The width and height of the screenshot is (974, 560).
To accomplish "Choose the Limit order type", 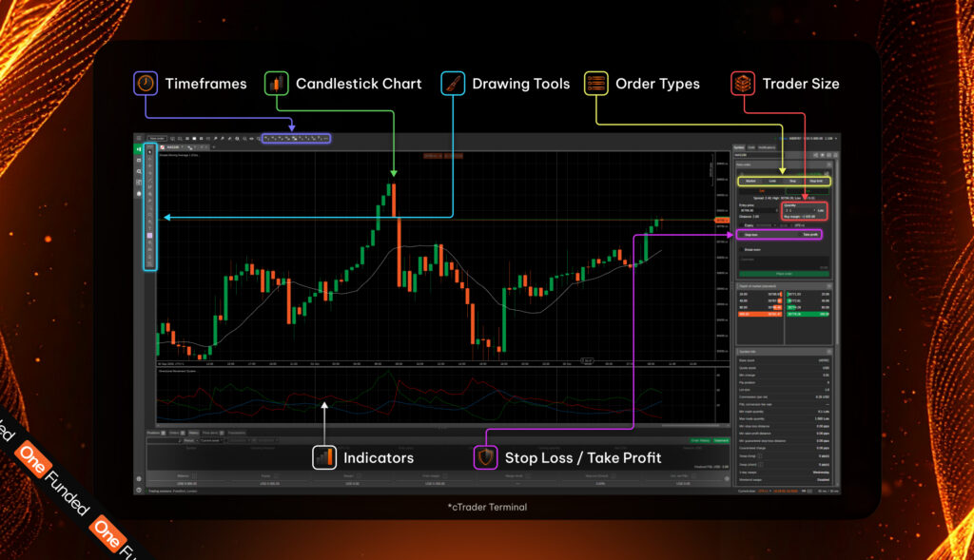I will pyautogui.click(x=772, y=182).
